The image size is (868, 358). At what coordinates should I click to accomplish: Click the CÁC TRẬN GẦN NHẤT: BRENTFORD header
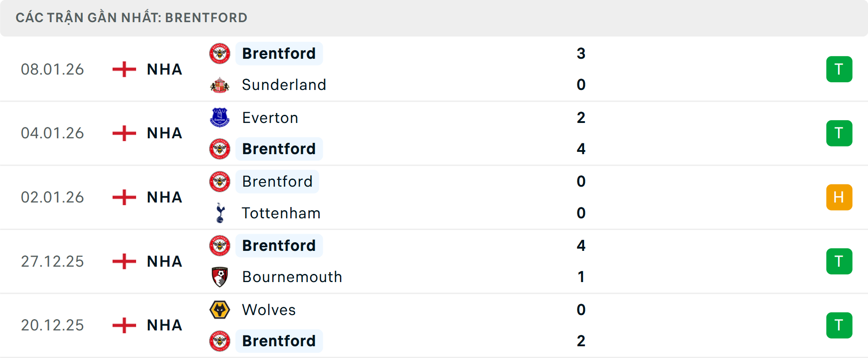tap(132, 18)
